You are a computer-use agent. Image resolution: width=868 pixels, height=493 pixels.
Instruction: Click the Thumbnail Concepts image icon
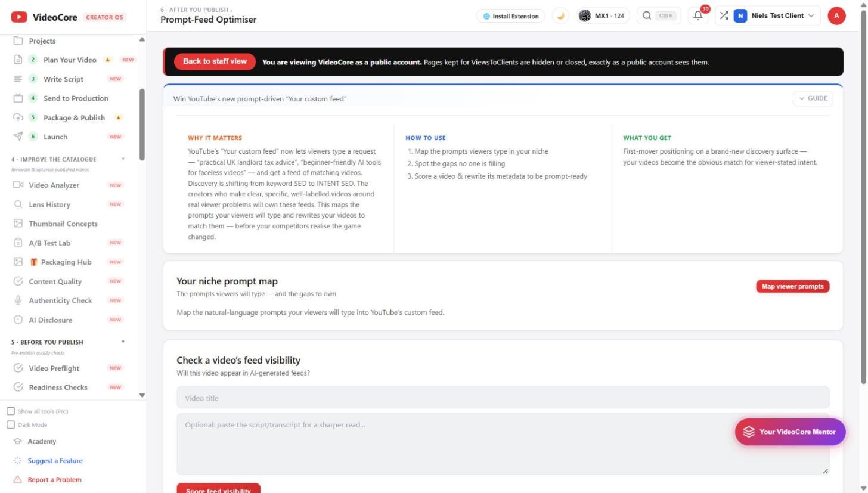click(18, 224)
